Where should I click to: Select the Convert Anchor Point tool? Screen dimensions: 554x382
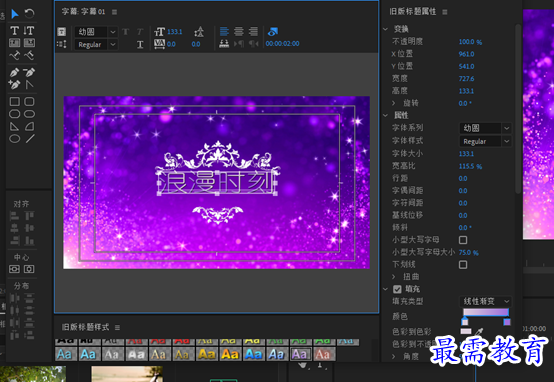click(x=29, y=84)
